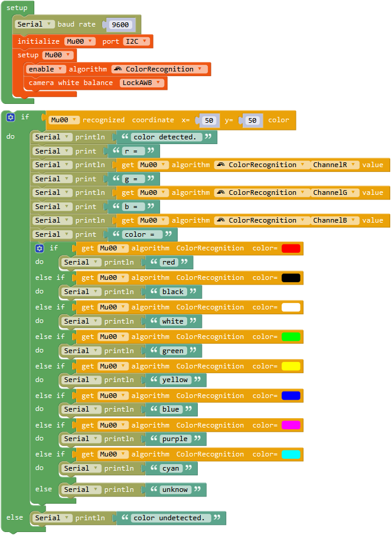The image size is (392, 535).
Task: Open the outer if block gear settings icon
Action: (x=11, y=118)
